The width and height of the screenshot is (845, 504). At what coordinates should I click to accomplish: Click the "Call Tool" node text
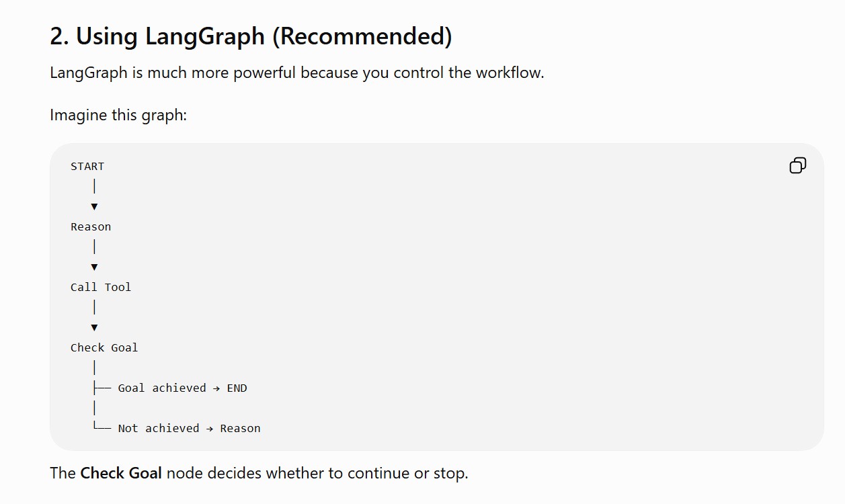click(101, 287)
